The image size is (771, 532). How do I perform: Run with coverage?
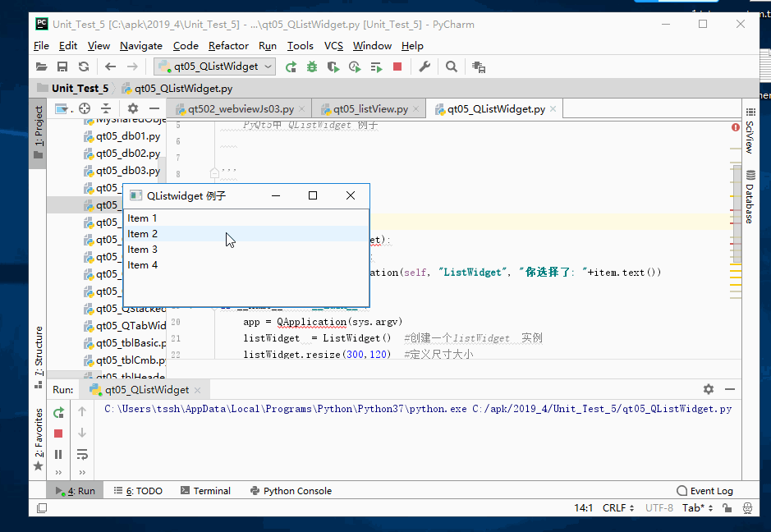[333, 66]
